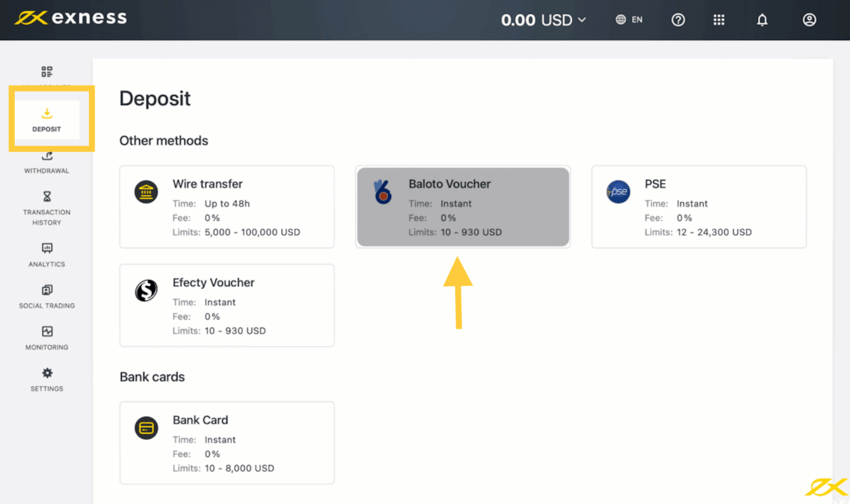Open the EN language selector

629,20
